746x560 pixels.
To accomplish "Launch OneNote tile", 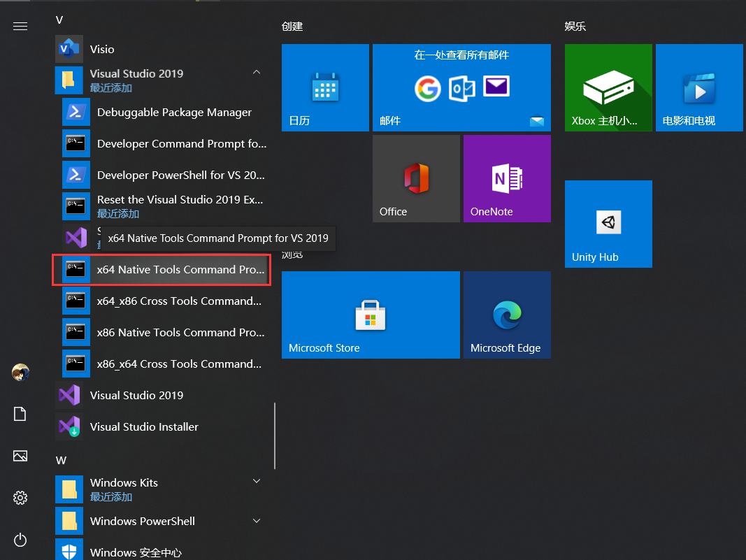I will click(507, 178).
